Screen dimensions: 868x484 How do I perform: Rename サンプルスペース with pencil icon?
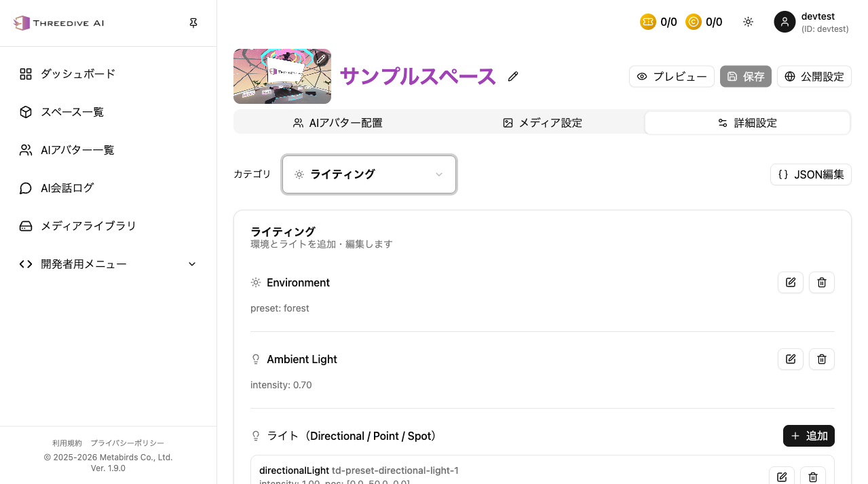[513, 77]
